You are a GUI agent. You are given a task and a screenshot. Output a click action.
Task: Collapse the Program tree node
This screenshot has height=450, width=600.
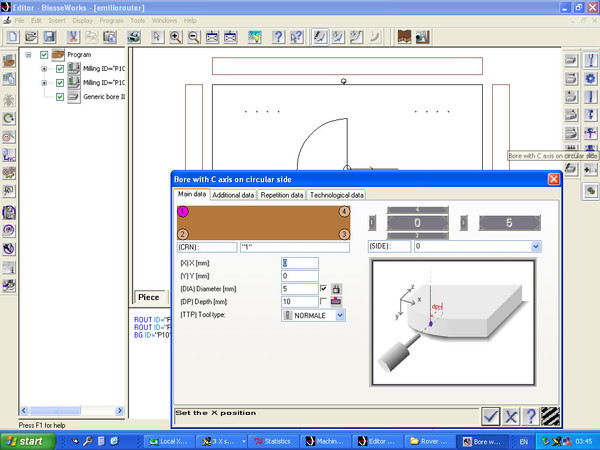(x=28, y=55)
